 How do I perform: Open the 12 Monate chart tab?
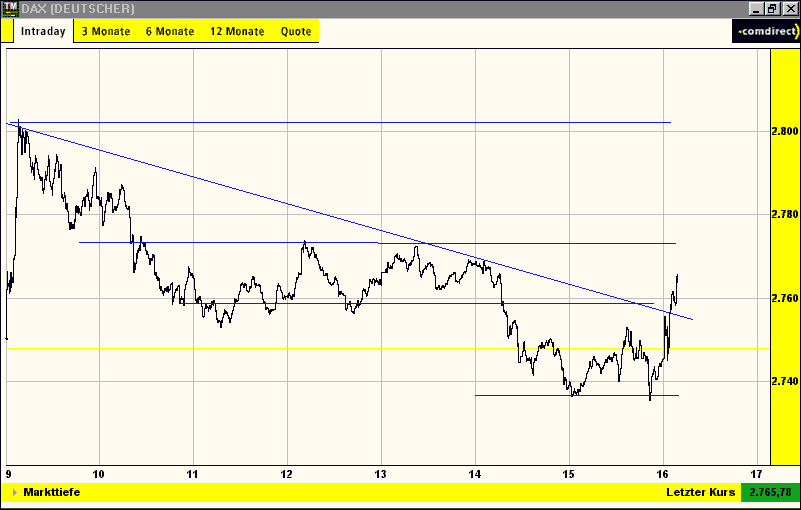tap(237, 32)
